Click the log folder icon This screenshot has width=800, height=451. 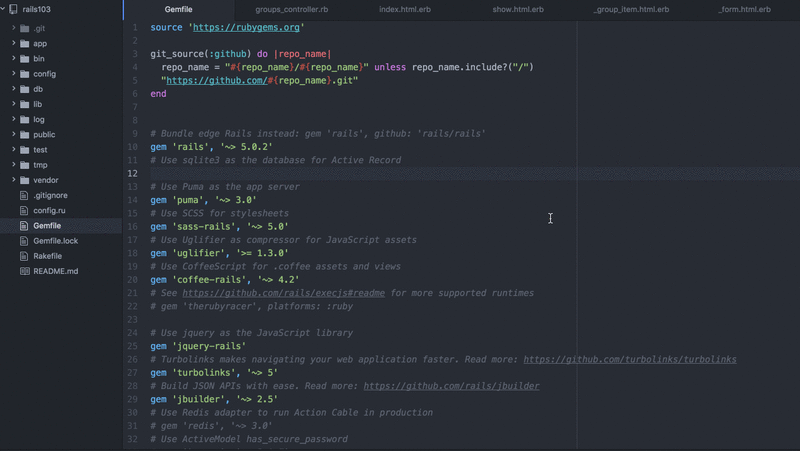pos(24,119)
